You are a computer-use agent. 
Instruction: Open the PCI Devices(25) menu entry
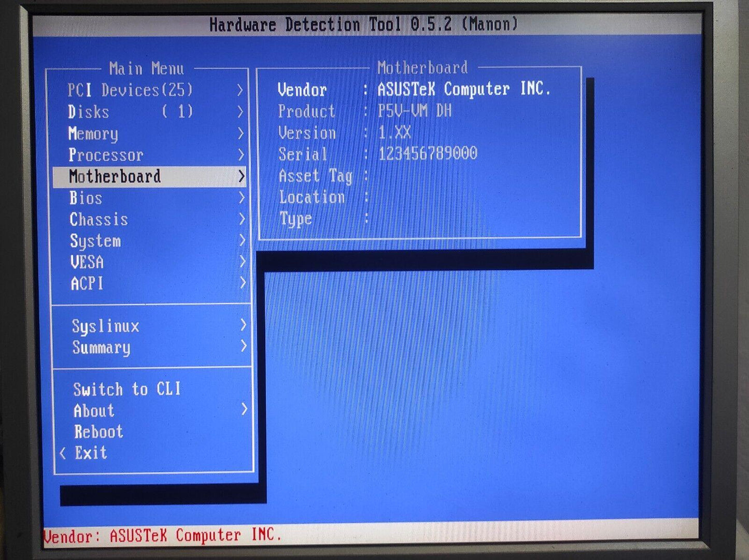pyautogui.click(x=130, y=90)
